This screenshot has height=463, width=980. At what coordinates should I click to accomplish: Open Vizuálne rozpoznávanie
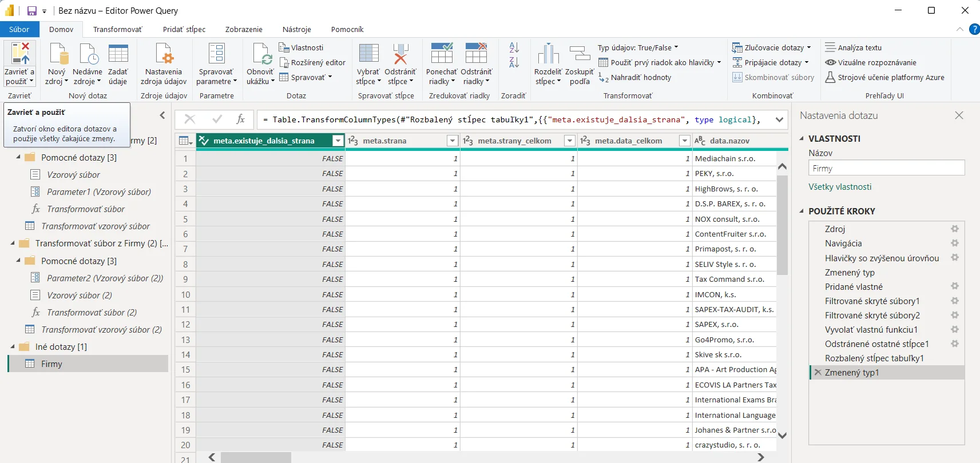pos(871,62)
